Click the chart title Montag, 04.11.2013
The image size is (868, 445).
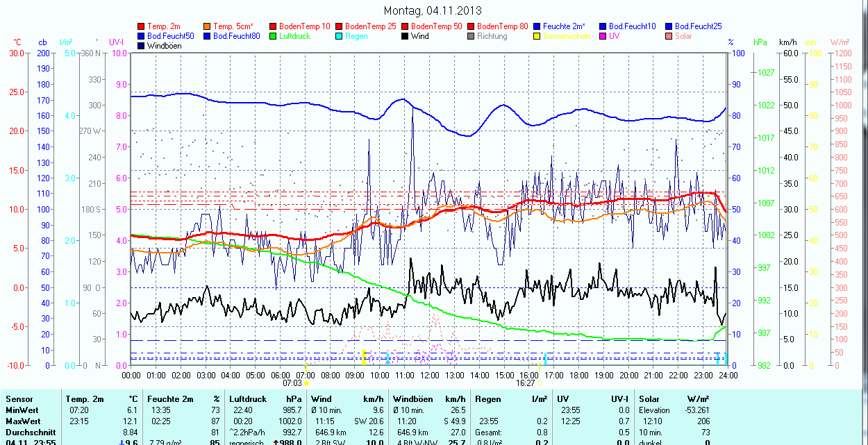[x=433, y=10]
